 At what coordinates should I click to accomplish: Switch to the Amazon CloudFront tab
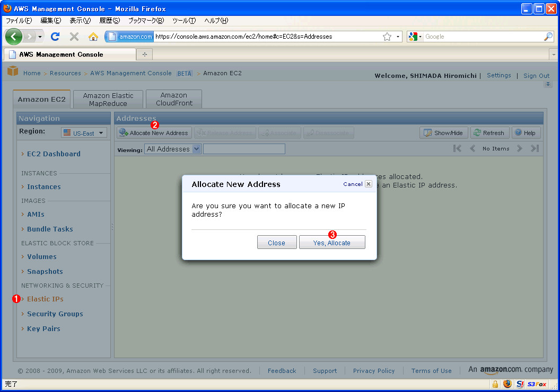point(174,99)
